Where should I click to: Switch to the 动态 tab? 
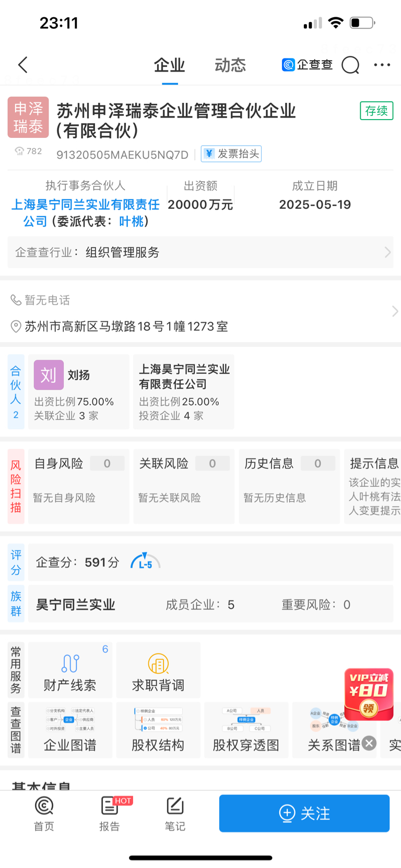[x=230, y=65]
